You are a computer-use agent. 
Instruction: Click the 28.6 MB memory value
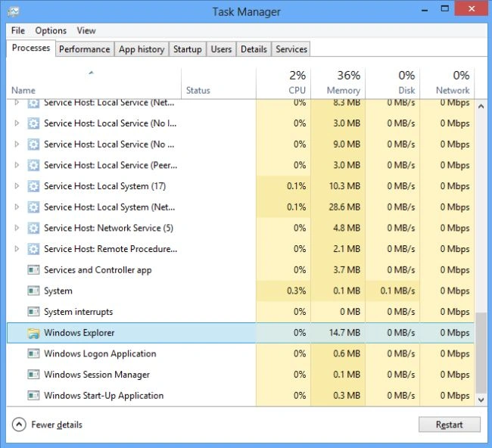(x=344, y=207)
